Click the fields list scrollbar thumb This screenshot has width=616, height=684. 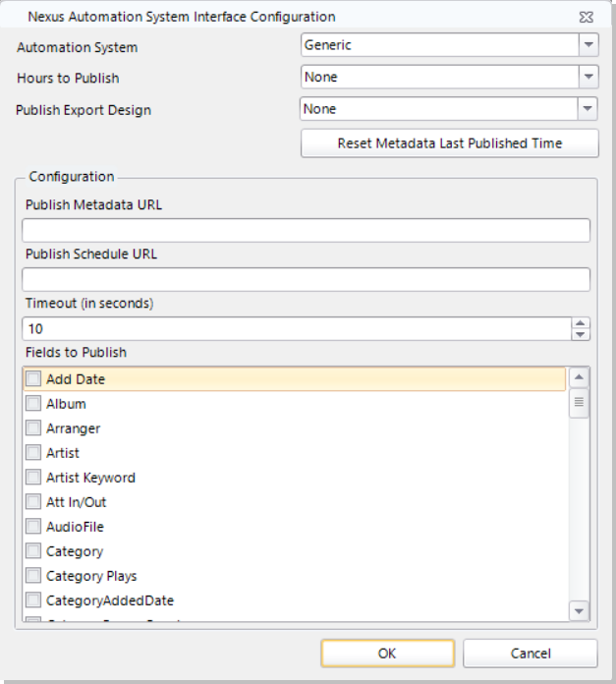click(x=579, y=403)
